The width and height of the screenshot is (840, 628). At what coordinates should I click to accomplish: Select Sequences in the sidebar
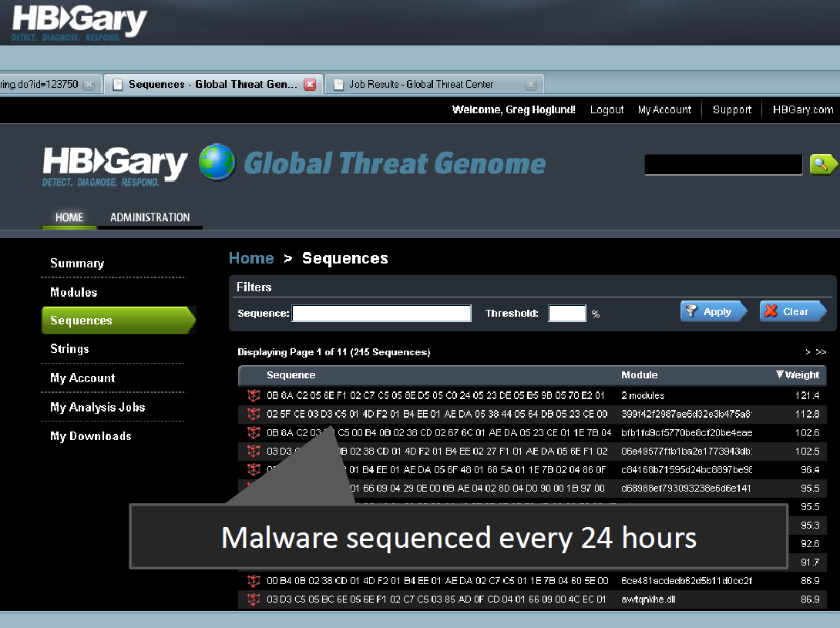[x=119, y=321]
